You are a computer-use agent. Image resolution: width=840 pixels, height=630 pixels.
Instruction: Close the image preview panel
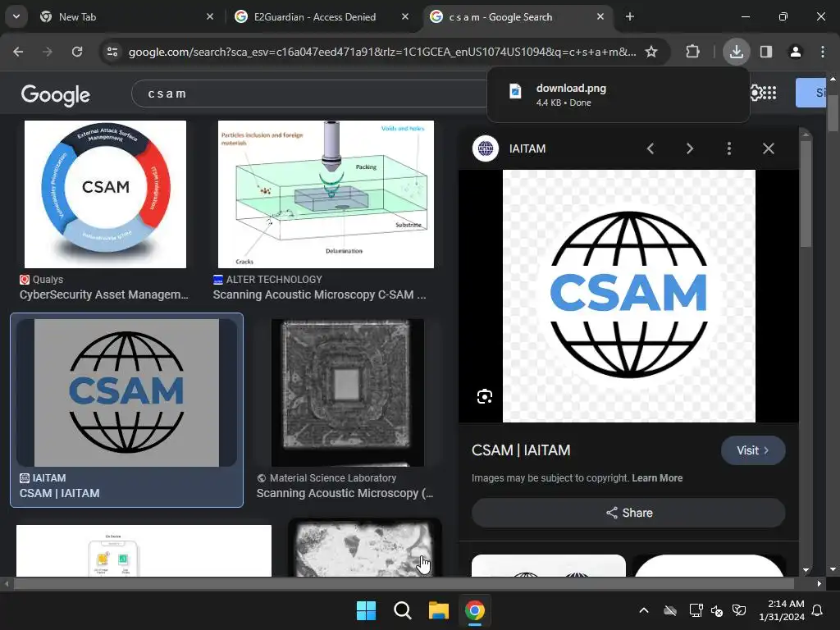768,148
